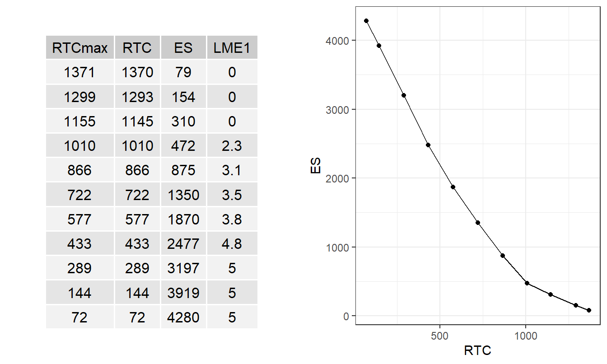
Task: Click the ES value 4280
Action: click(x=183, y=317)
